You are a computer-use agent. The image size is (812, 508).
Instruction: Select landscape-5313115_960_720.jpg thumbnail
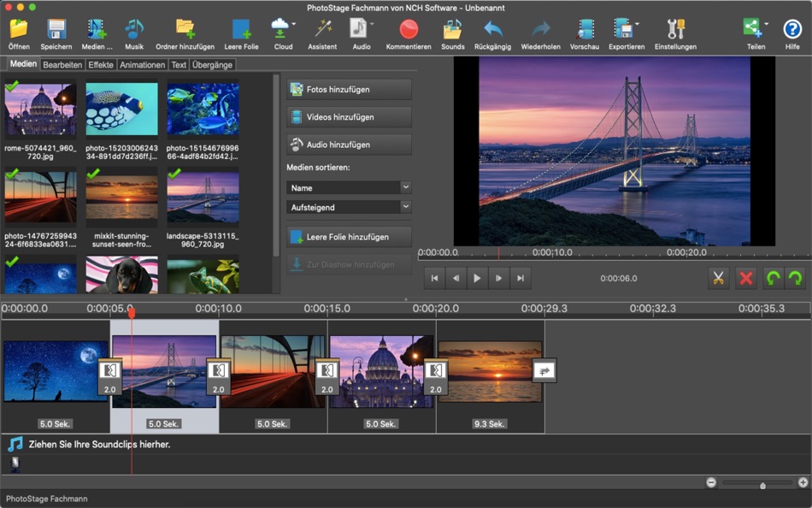pos(203,198)
